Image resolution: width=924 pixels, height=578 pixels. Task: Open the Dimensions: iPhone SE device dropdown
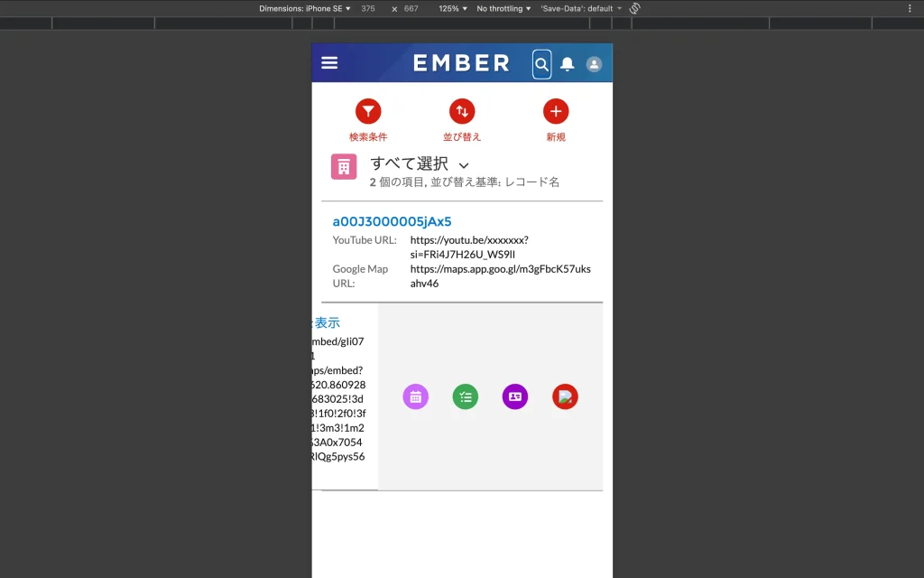[x=305, y=8]
